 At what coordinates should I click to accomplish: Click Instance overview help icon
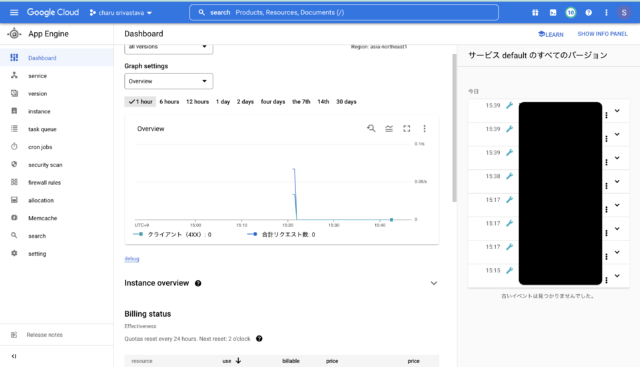tap(198, 283)
